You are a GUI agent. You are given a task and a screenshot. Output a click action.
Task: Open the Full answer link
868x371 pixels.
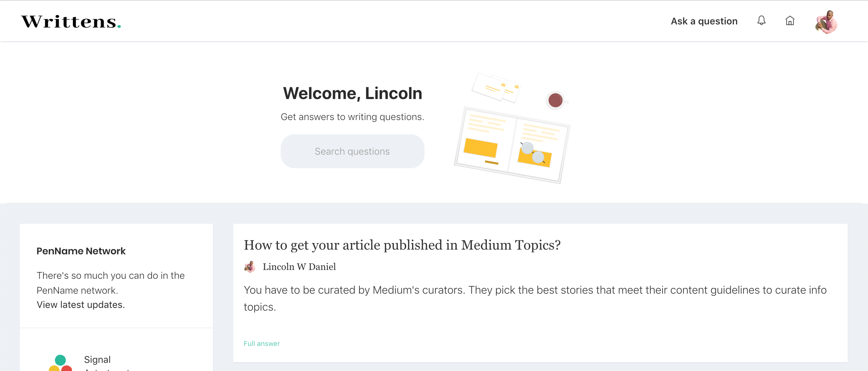click(x=262, y=344)
